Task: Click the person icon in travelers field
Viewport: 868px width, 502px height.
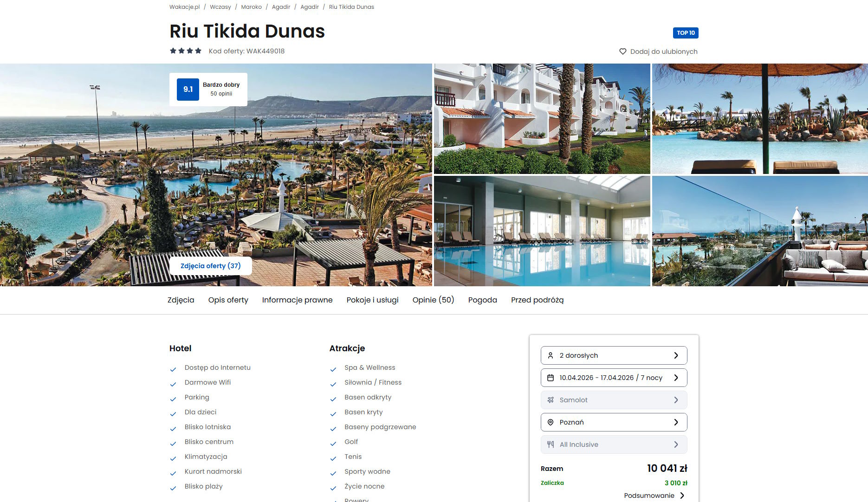Action: click(551, 355)
